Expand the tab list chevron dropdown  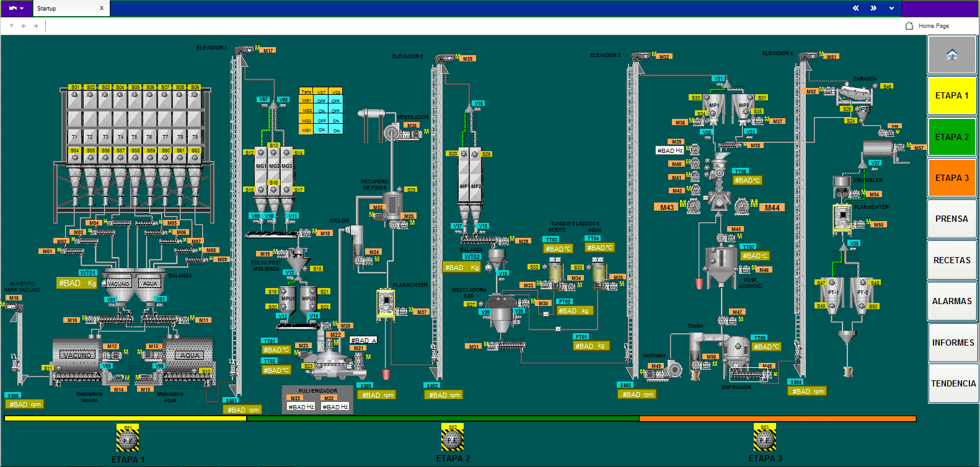(x=891, y=8)
